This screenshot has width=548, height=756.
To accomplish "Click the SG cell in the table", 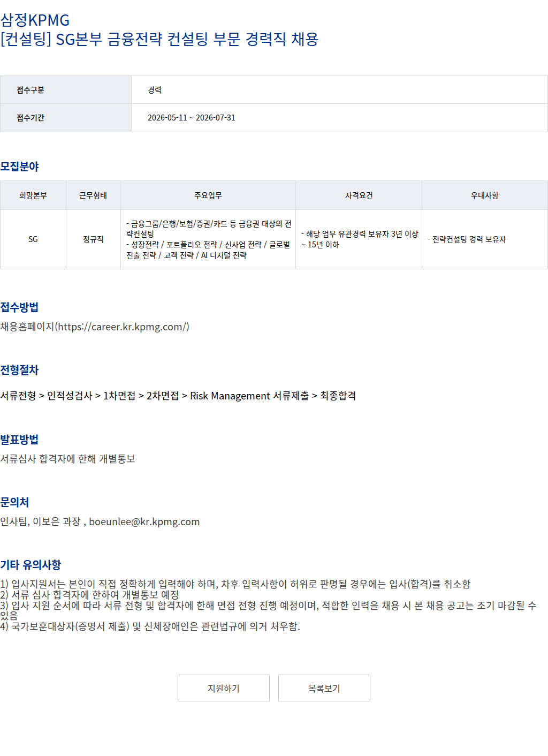I will tap(33, 239).
